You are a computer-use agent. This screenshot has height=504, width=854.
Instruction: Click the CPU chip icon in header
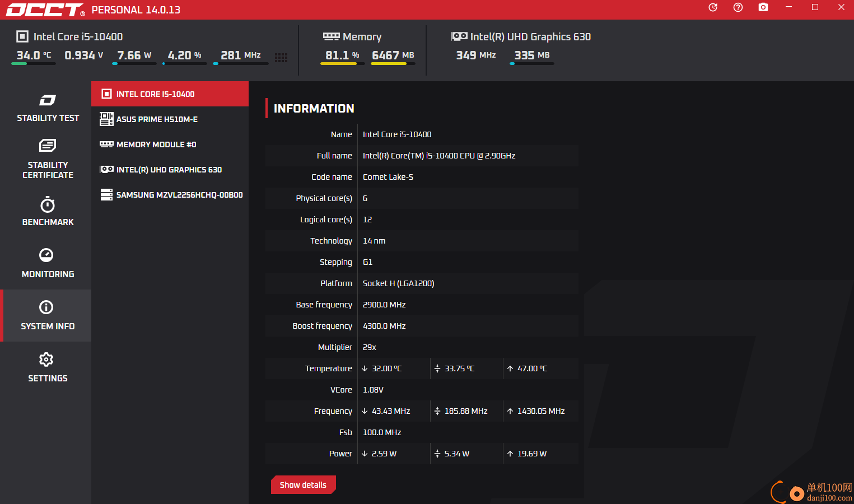[22, 36]
